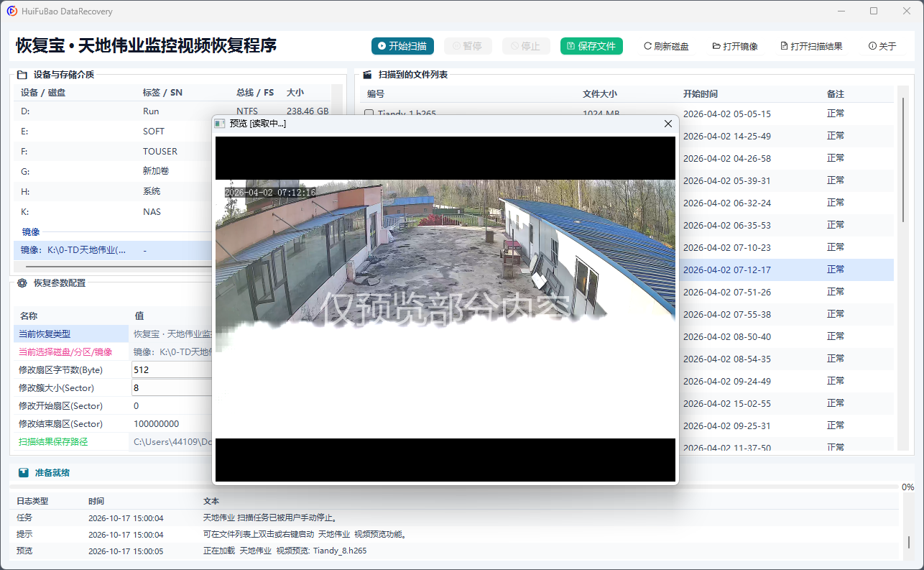The width and height of the screenshot is (924, 570).
Task: Click the HuiFuBao app logo icon
Action: coord(12,11)
